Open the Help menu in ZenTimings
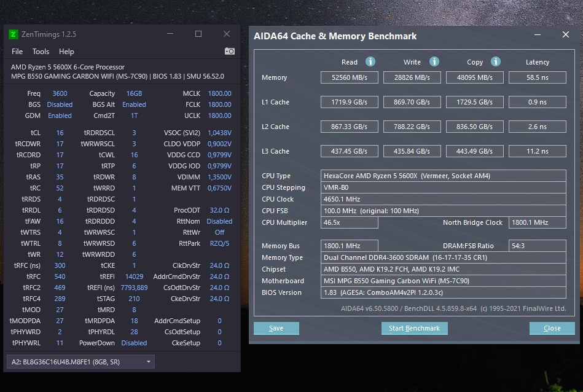Image resolution: width=583 pixels, height=392 pixels. pyautogui.click(x=66, y=52)
